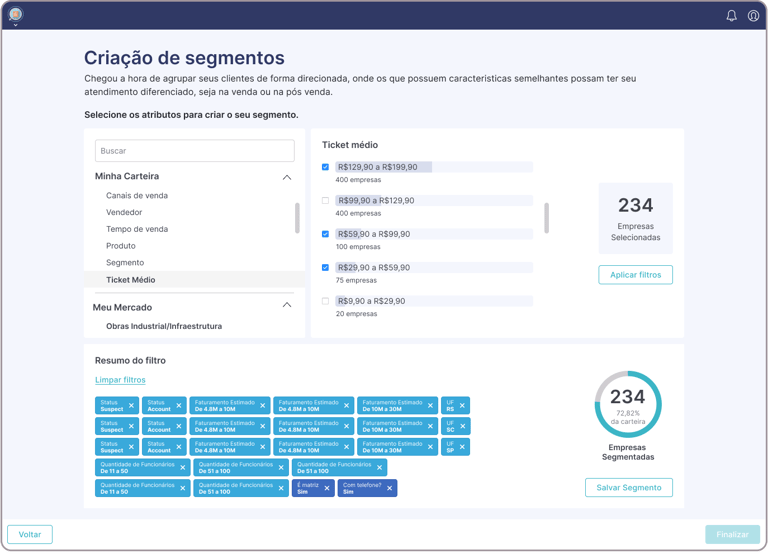The width and height of the screenshot is (768, 554).
Task: Check R$99,90 a R$129,90 ticket range
Action: [x=325, y=200]
